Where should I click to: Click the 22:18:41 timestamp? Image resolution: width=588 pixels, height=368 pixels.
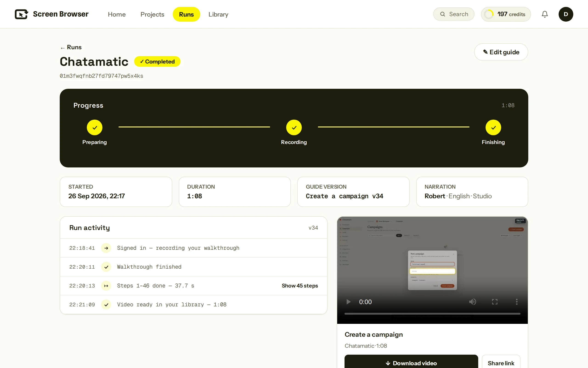[x=82, y=248]
